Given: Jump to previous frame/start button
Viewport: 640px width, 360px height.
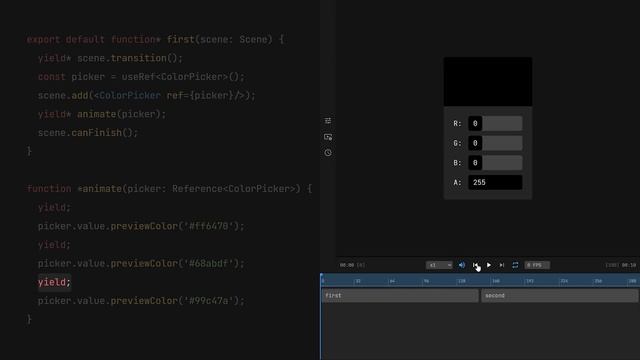Looking at the screenshot, I should [475, 265].
